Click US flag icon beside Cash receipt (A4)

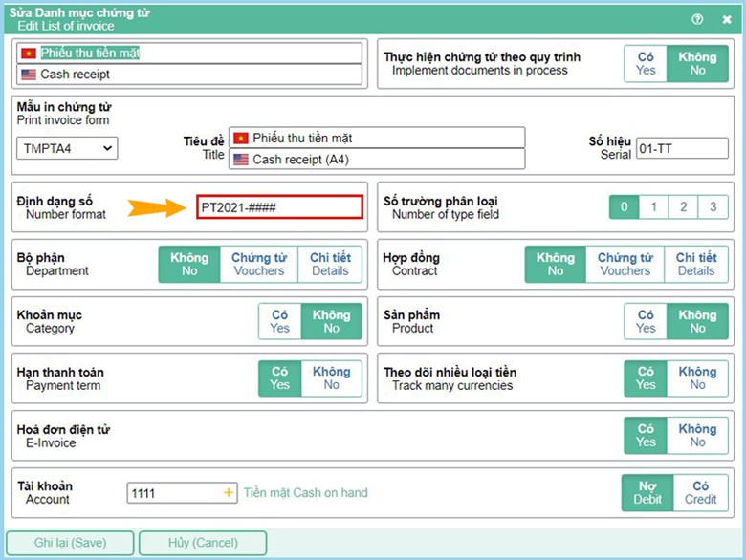coord(241,160)
